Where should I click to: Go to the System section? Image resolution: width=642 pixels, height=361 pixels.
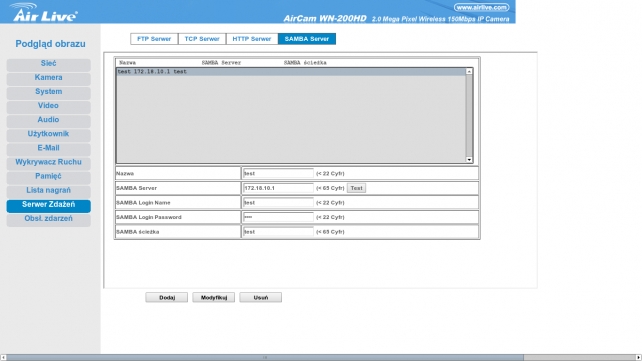point(48,92)
